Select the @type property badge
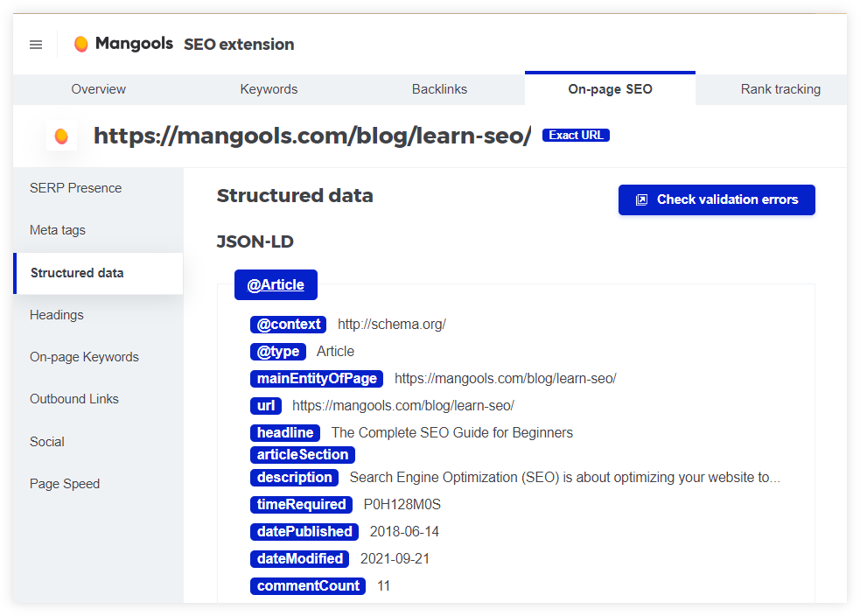 tap(278, 351)
